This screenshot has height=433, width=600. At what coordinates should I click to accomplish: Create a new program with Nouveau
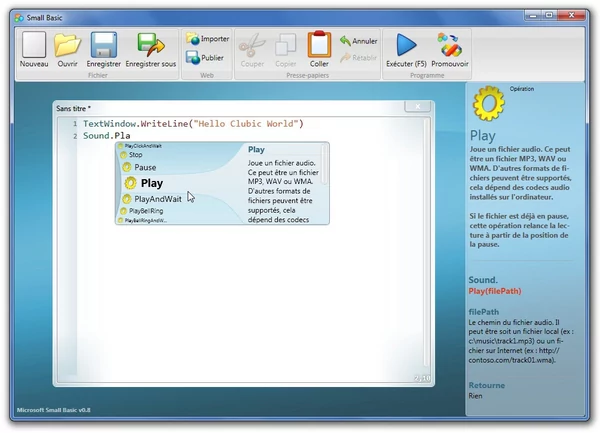coord(34,50)
